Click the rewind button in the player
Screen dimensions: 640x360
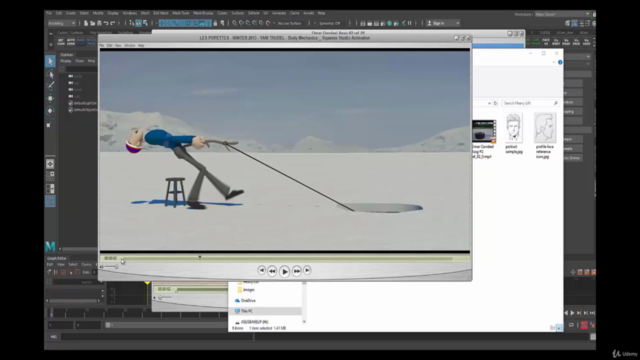tap(272, 271)
